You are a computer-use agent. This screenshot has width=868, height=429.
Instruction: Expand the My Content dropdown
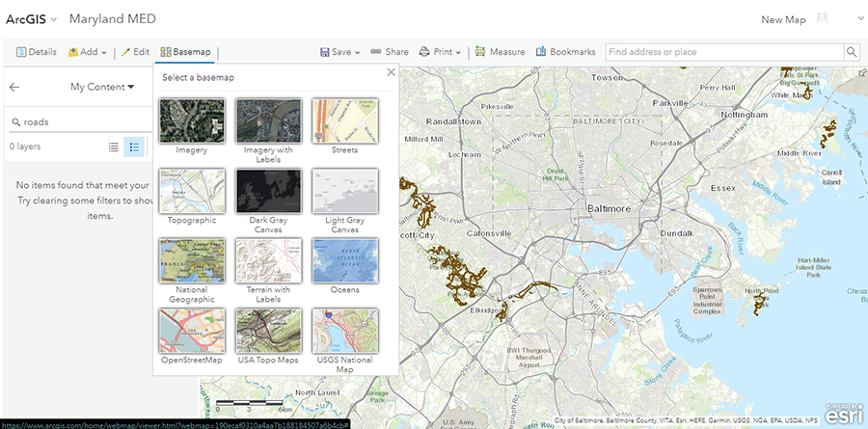pos(102,87)
